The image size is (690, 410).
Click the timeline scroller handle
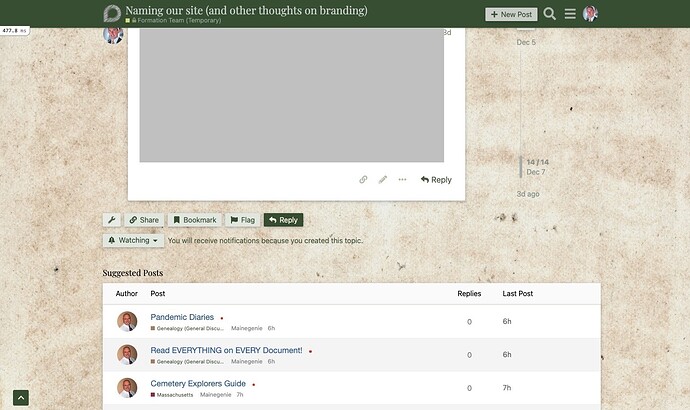521,167
